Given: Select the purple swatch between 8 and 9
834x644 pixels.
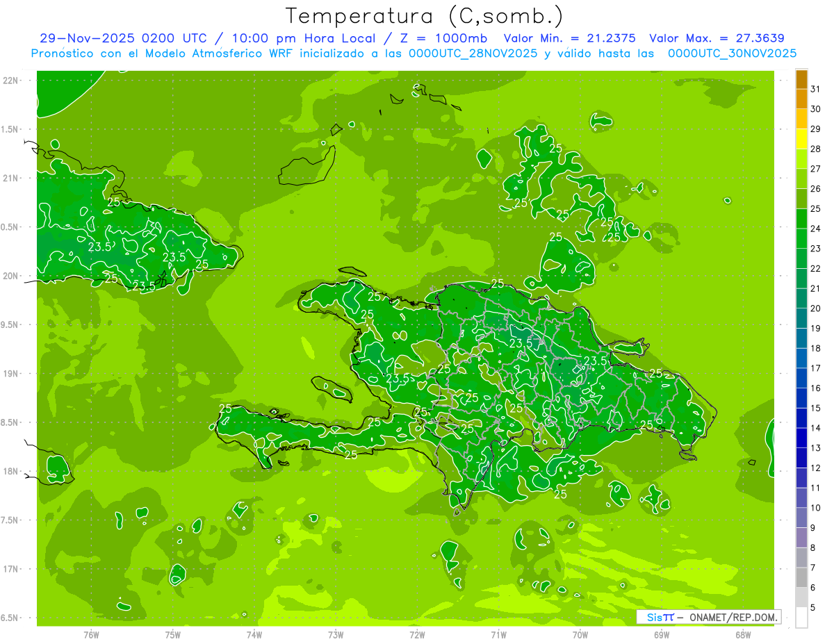Looking at the screenshot, I should pyautogui.click(x=801, y=538).
